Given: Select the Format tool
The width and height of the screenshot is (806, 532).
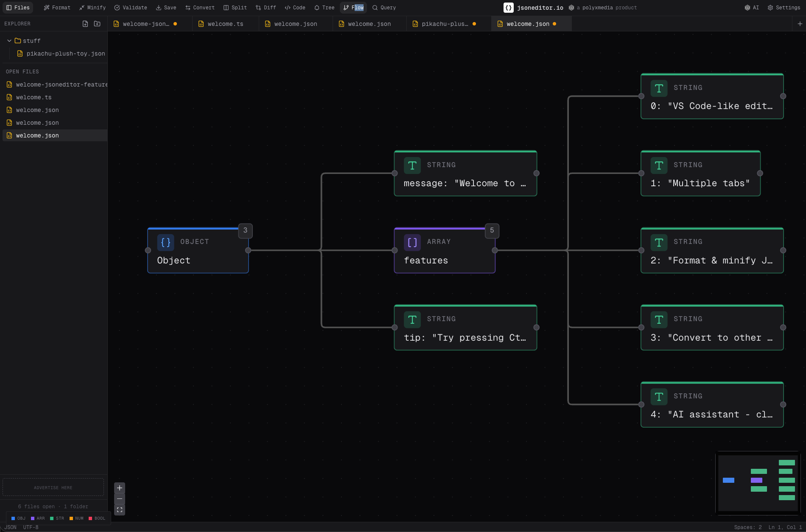Looking at the screenshot, I should tap(57, 7).
